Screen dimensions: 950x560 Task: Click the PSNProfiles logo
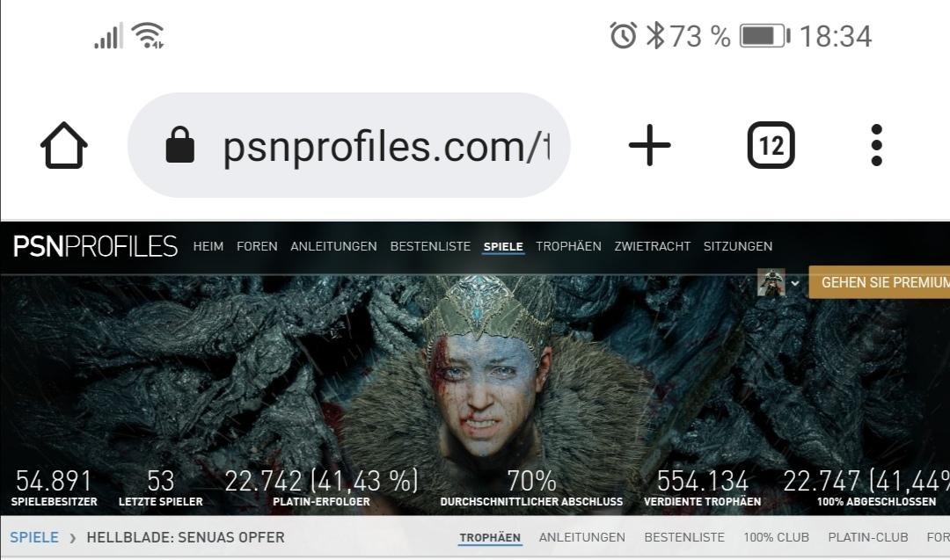[95, 246]
